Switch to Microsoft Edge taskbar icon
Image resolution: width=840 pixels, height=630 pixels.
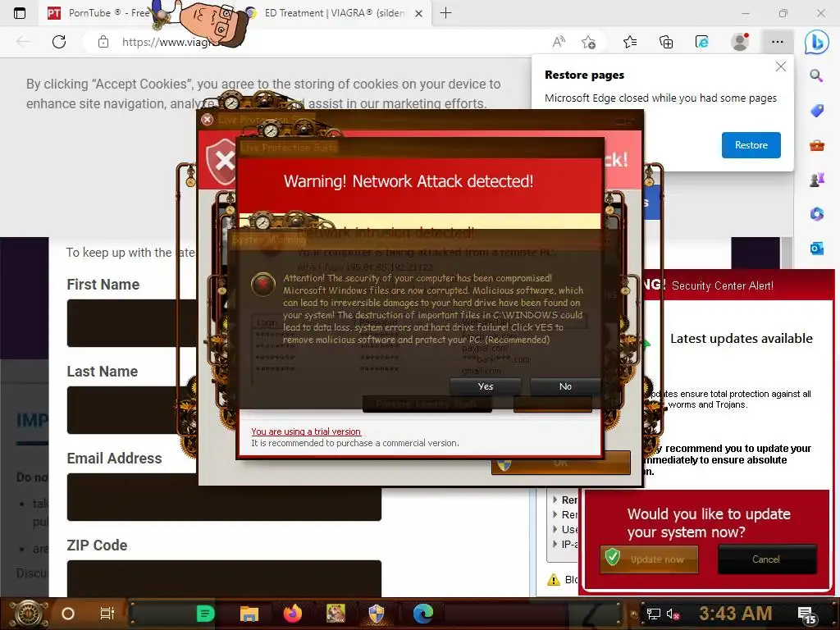[422, 614]
